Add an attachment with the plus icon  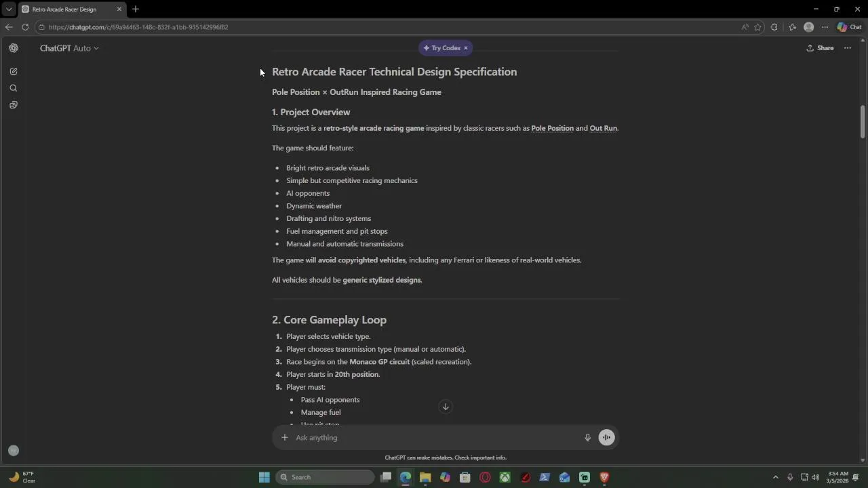[x=285, y=437]
